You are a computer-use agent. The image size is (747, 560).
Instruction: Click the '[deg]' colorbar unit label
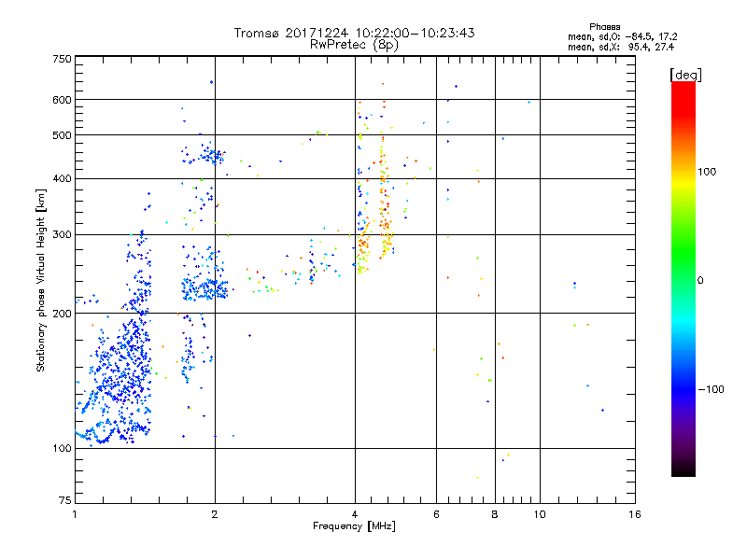(x=685, y=75)
